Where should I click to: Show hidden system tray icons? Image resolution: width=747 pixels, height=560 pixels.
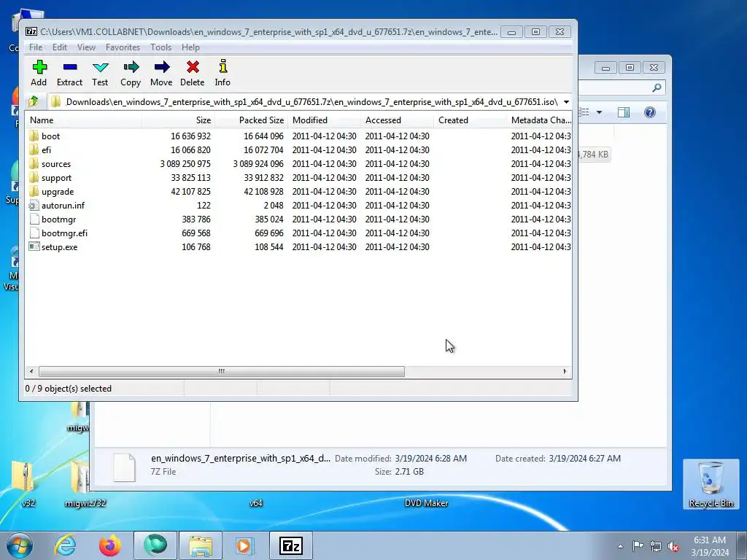[620, 546]
